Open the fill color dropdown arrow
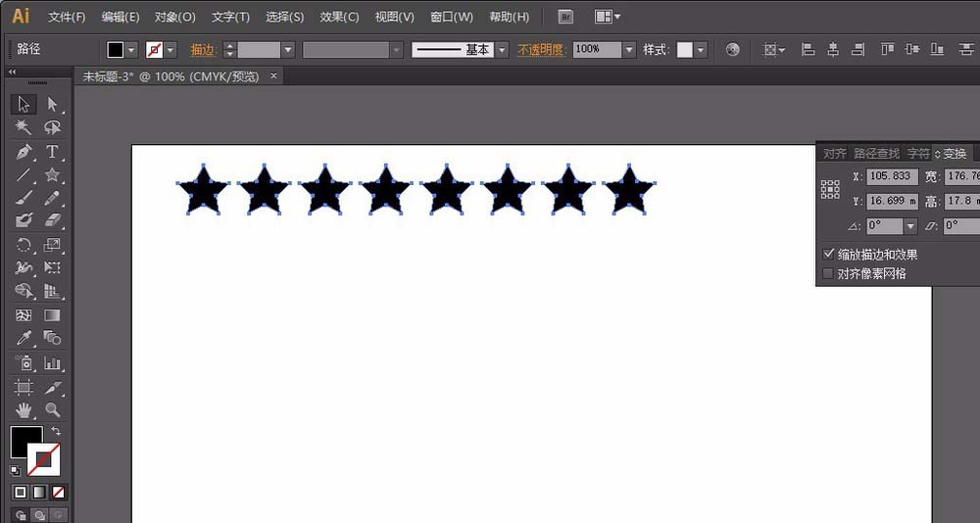 coord(131,50)
